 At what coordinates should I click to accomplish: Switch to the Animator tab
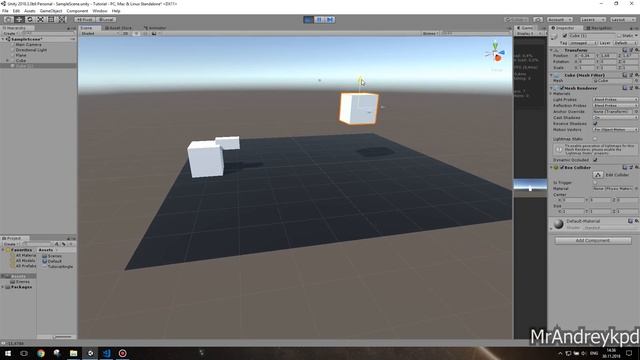coord(155,28)
